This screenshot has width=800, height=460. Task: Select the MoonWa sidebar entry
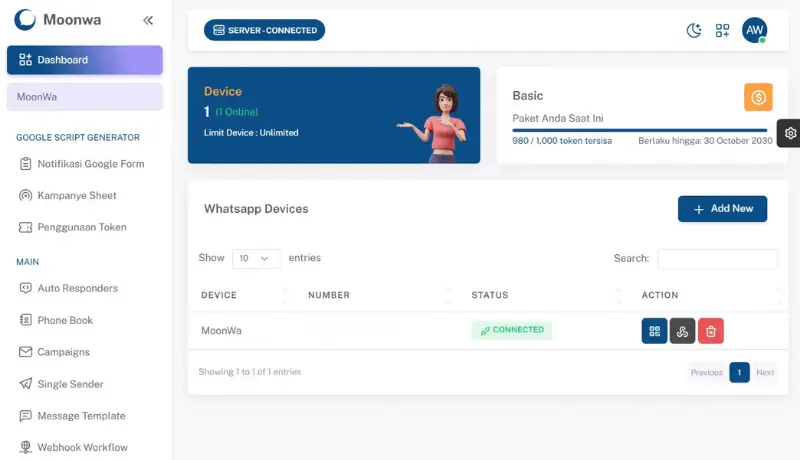pyautogui.click(x=85, y=96)
